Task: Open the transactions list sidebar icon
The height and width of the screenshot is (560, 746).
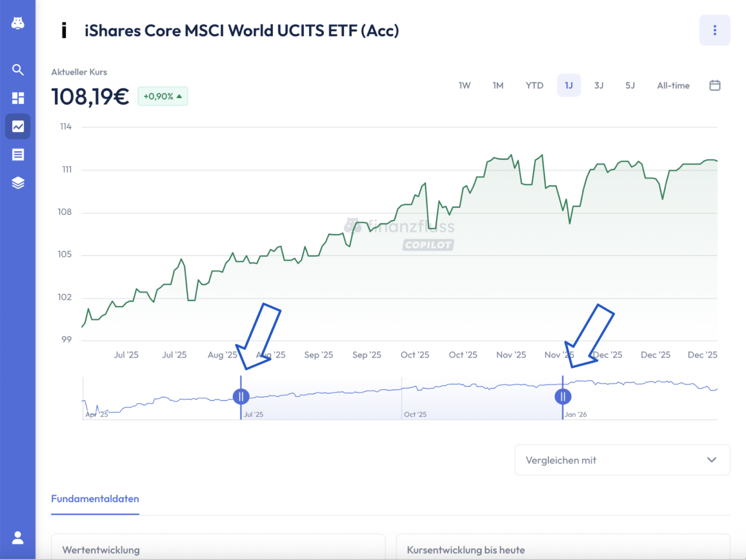Action: tap(18, 155)
